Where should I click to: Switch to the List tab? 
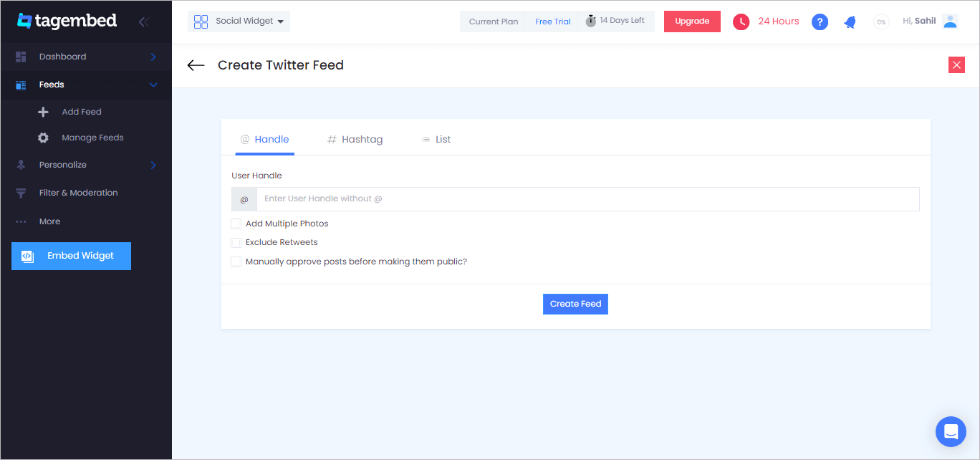pos(436,140)
